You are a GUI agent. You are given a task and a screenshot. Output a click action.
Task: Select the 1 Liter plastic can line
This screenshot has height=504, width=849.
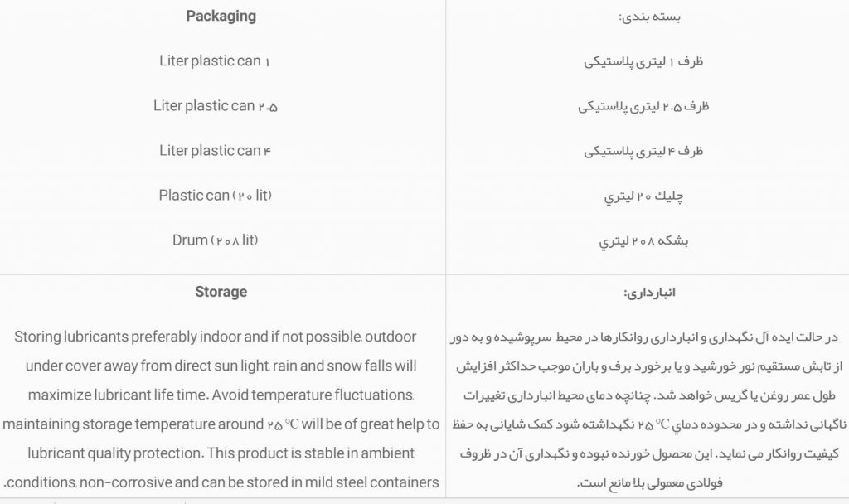(215, 61)
